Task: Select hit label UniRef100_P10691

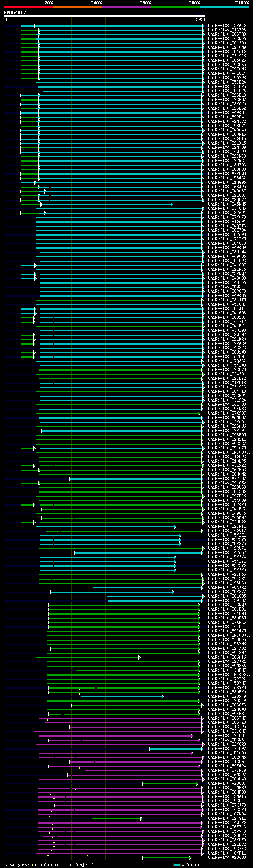Action: pyautogui.click(x=227, y=222)
